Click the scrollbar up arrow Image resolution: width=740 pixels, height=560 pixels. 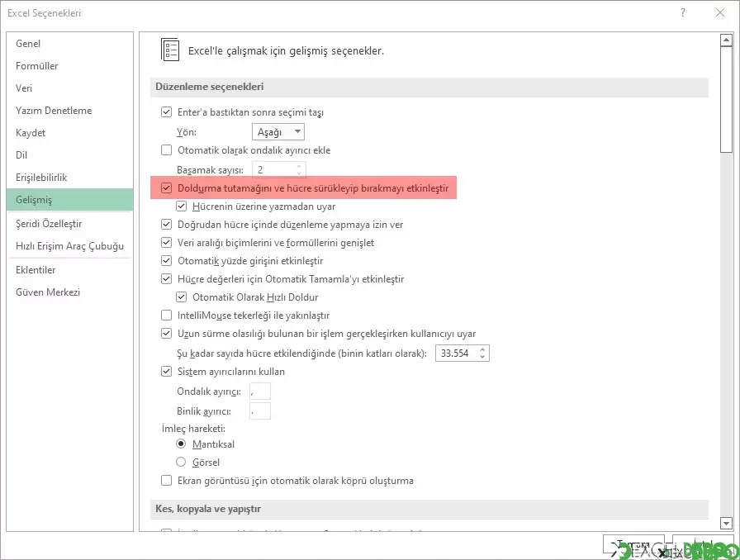(726, 40)
